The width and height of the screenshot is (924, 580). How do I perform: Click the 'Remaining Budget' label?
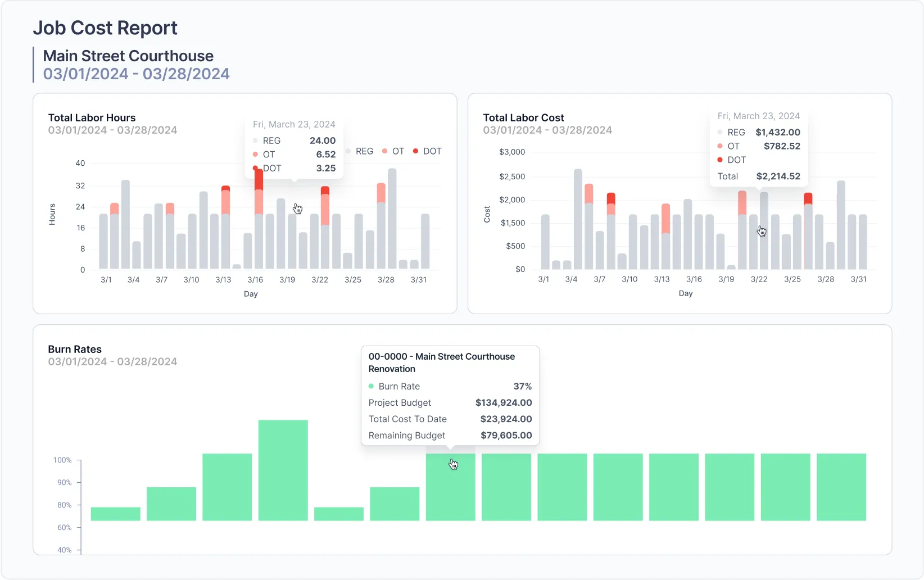pos(407,435)
